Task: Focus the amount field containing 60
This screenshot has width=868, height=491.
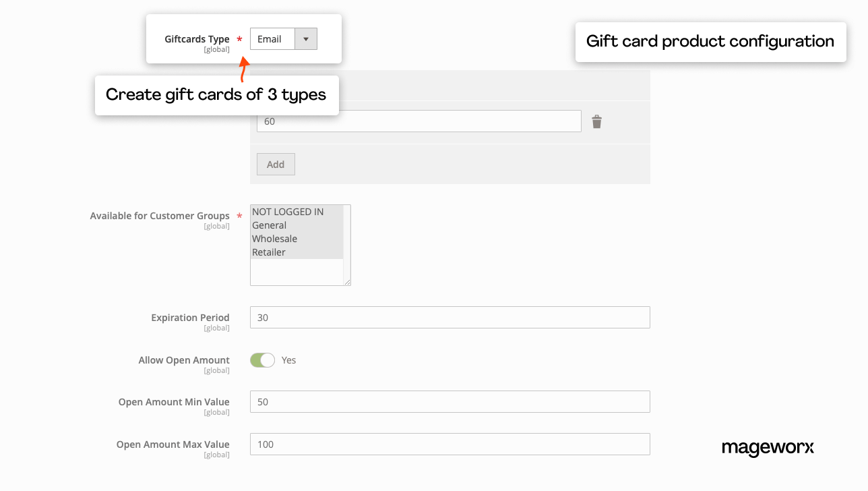Action: (x=418, y=121)
